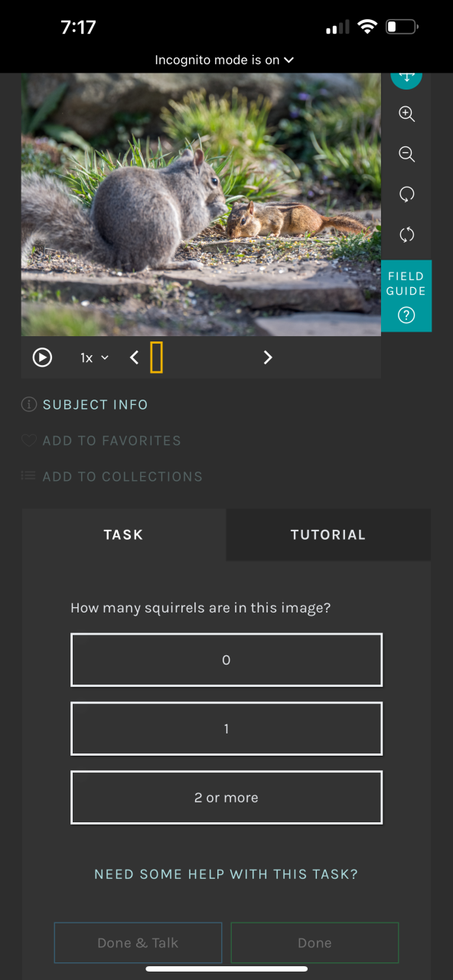Select answer 0 squirrels

click(226, 660)
